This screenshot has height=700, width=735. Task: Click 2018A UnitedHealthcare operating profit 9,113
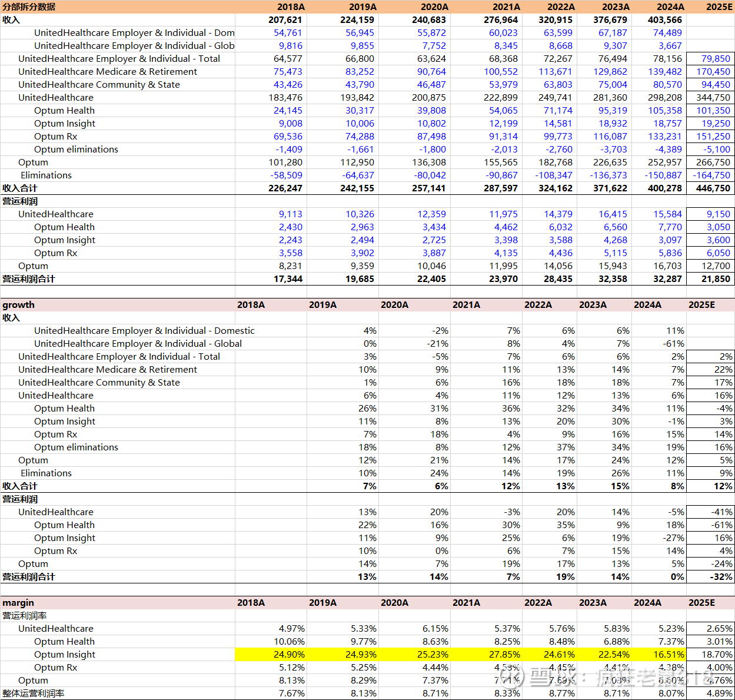(x=290, y=214)
